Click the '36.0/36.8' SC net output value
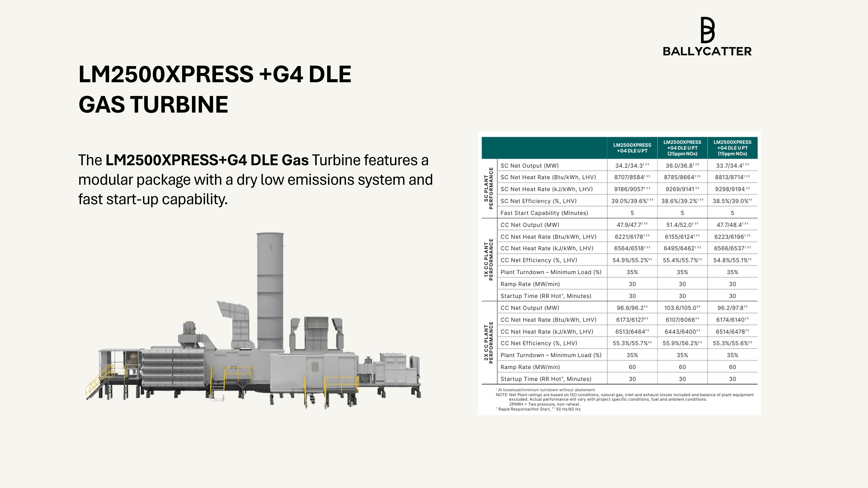Image resolution: width=868 pixels, height=488 pixels. coord(682,165)
